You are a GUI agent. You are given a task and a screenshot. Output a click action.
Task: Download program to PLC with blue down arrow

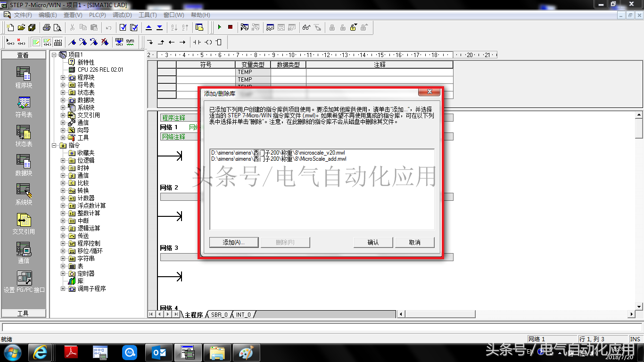(160, 27)
